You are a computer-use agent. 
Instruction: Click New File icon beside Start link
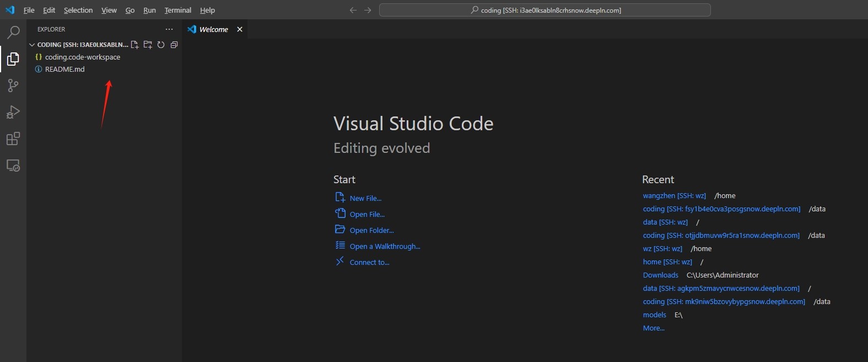340,197
